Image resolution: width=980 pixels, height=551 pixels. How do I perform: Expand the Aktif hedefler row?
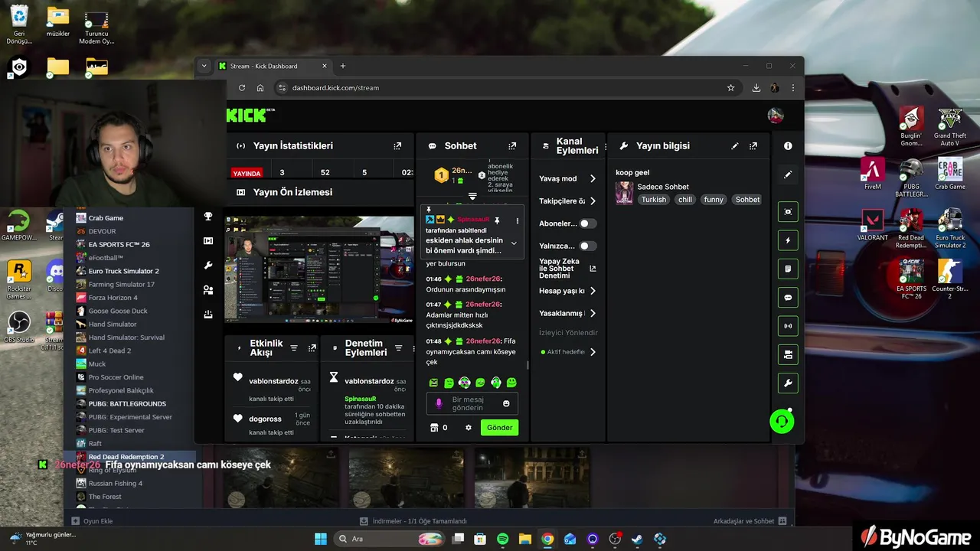pos(593,352)
